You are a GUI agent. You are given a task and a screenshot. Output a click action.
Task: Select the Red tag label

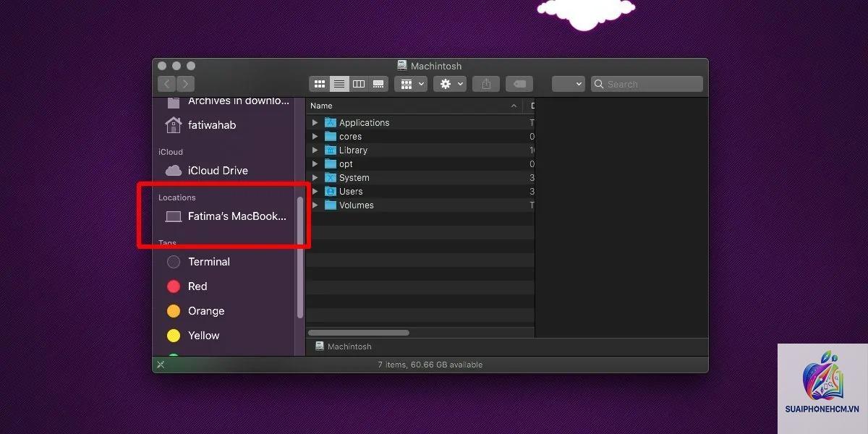(197, 286)
